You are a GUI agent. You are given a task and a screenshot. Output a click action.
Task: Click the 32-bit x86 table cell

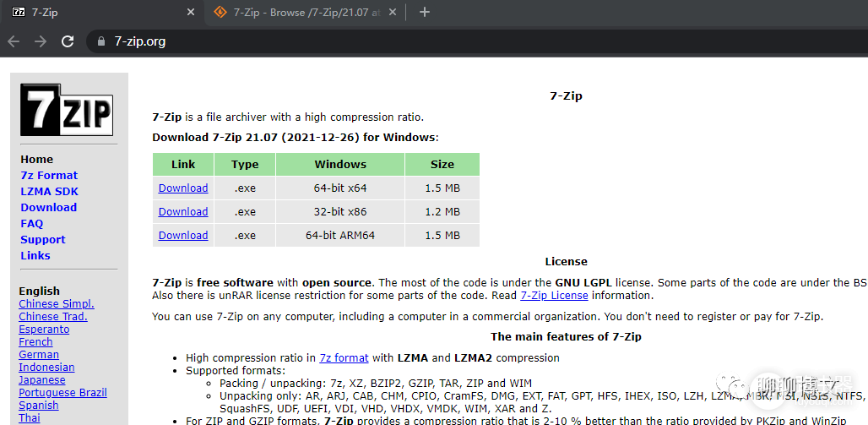(x=340, y=212)
